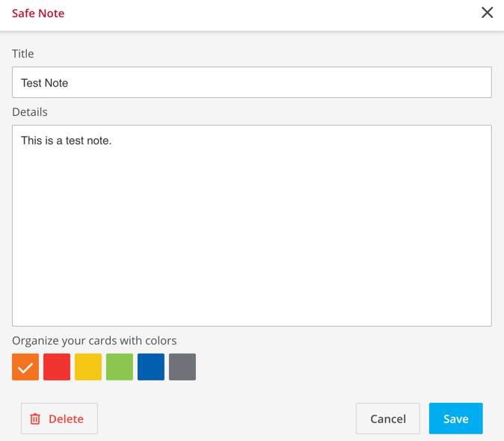The image size is (504, 441).
Task: Select the yellow color swatch
Action: [x=88, y=367]
